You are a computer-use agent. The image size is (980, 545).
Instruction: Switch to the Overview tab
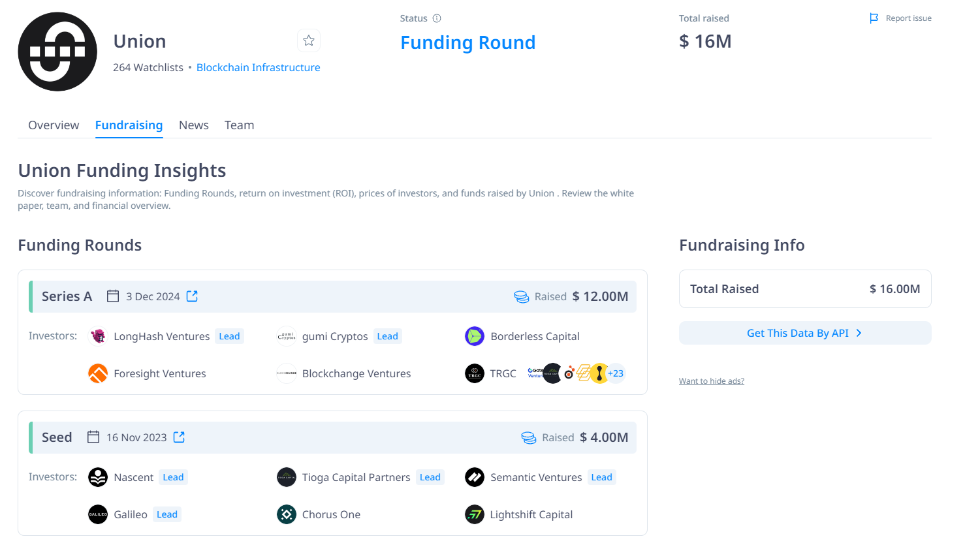pos(54,125)
